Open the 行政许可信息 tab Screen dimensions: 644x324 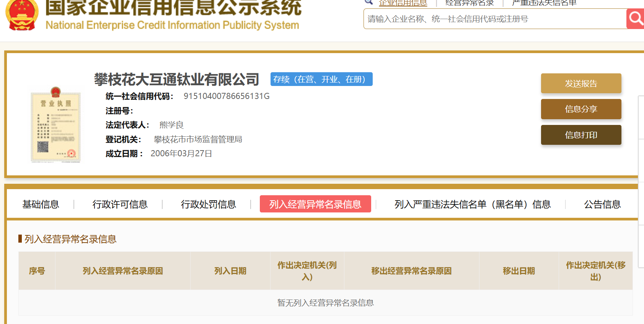(x=120, y=204)
